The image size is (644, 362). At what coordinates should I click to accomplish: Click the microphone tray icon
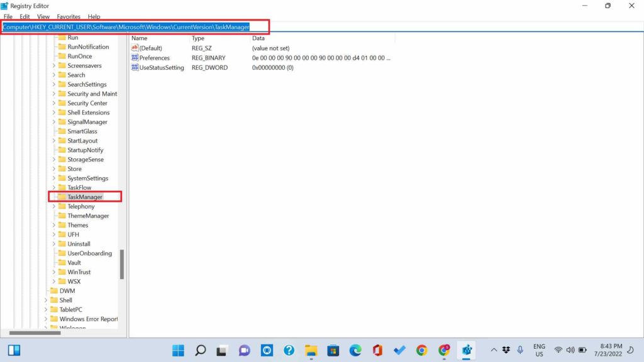[x=520, y=350]
